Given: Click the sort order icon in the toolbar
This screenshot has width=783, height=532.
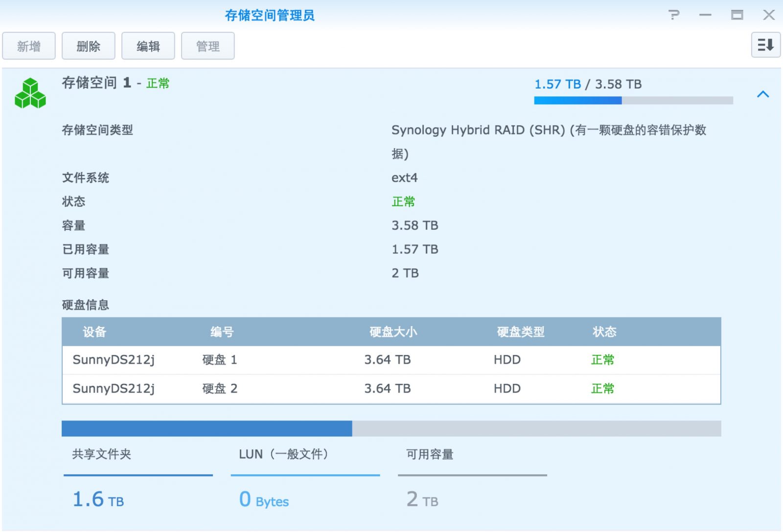Looking at the screenshot, I should point(765,45).
